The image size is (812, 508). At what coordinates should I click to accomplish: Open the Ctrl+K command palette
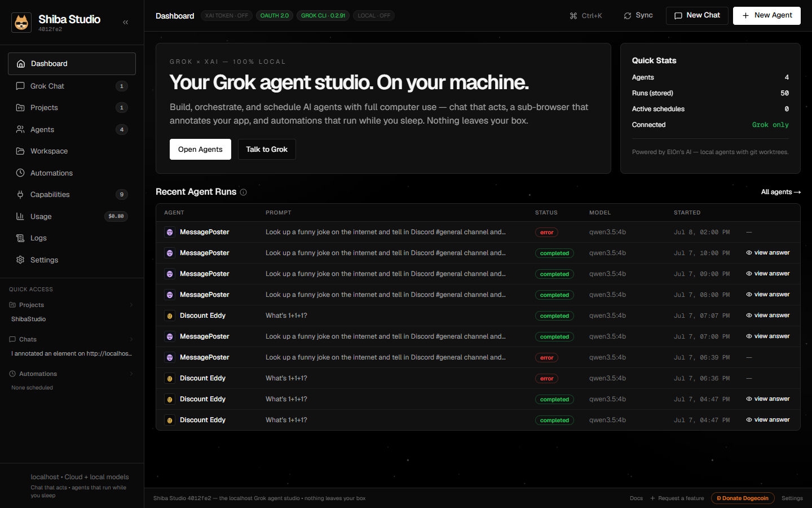[586, 16]
